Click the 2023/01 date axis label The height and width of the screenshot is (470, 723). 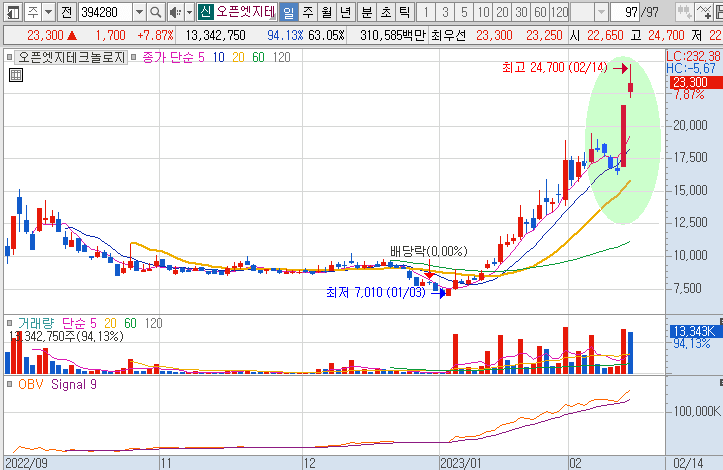[460, 463]
